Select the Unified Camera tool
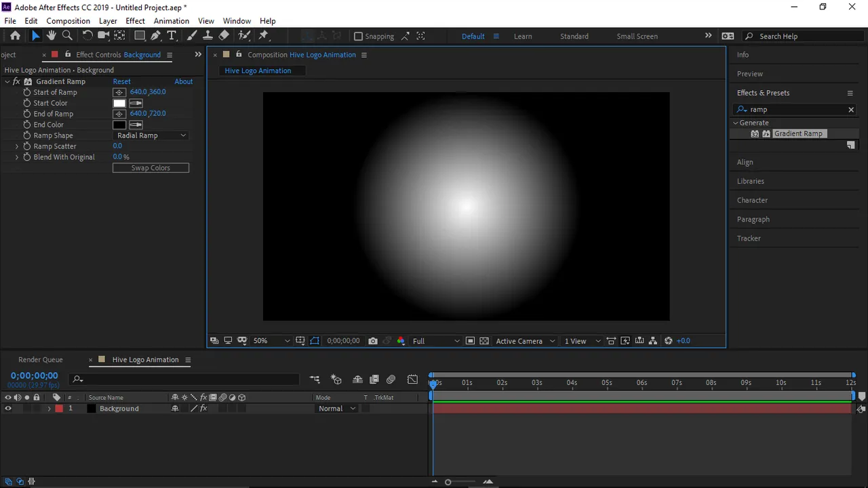 point(103,36)
